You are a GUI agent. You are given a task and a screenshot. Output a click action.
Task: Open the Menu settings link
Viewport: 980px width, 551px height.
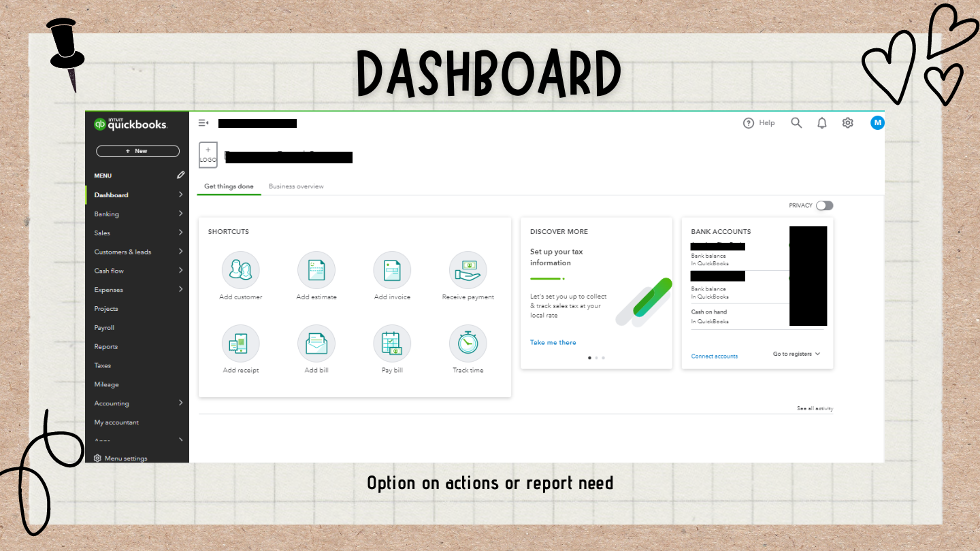pyautogui.click(x=126, y=458)
